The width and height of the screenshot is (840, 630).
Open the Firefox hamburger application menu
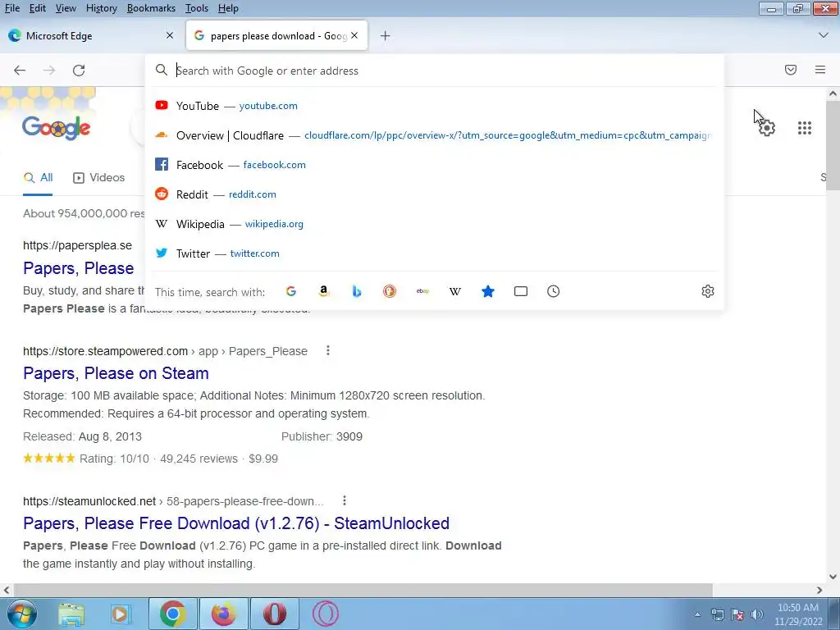[x=819, y=70]
